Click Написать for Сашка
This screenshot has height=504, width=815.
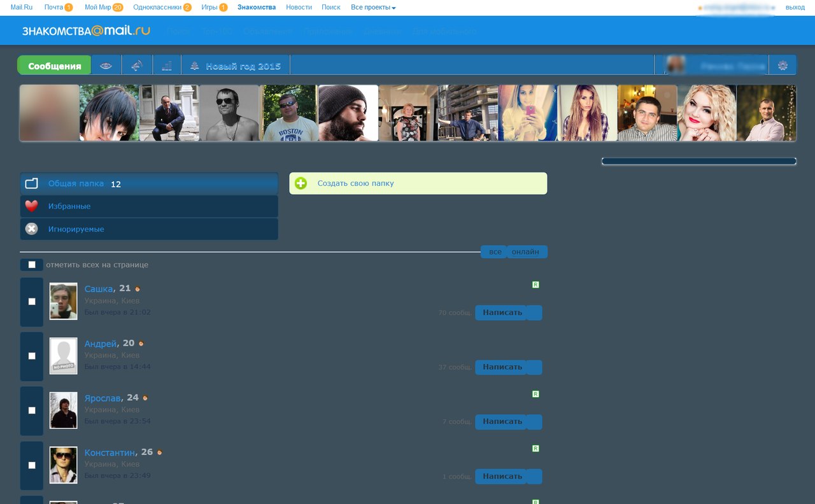(502, 312)
